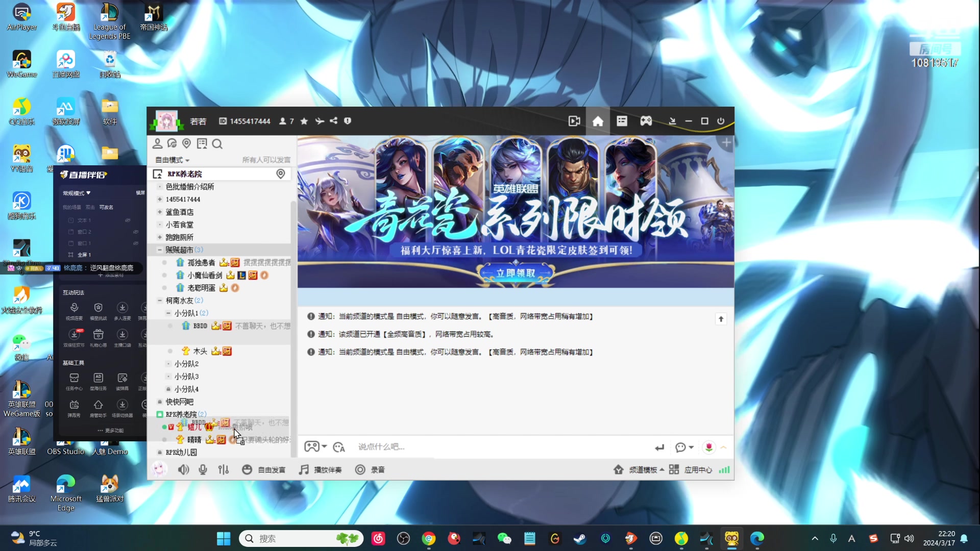Screen dimensions: 980x551
Task: Open the list panel icon in YY title bar
Action: [622, 121]
